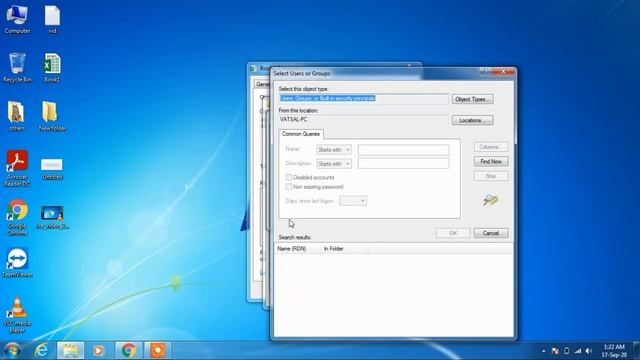Select the video file thumbnail icon
640x360 pixels.
click(x=52, y=217)
